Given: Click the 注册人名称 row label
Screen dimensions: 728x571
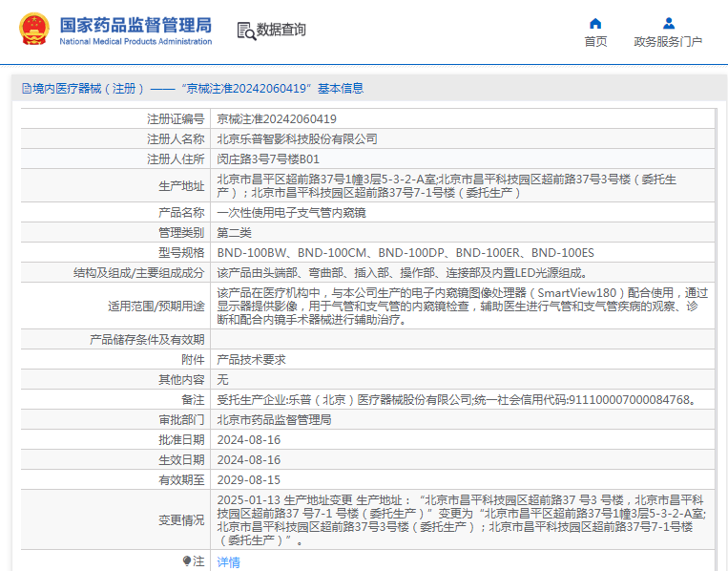Looking at the screenshot, I should 176,138.
